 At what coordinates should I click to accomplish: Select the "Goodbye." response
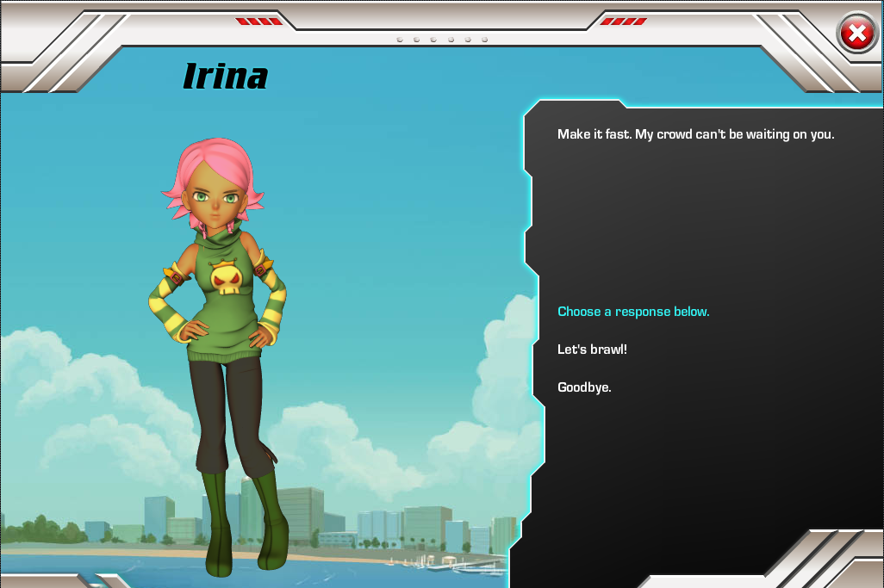(x=584, y=387)
